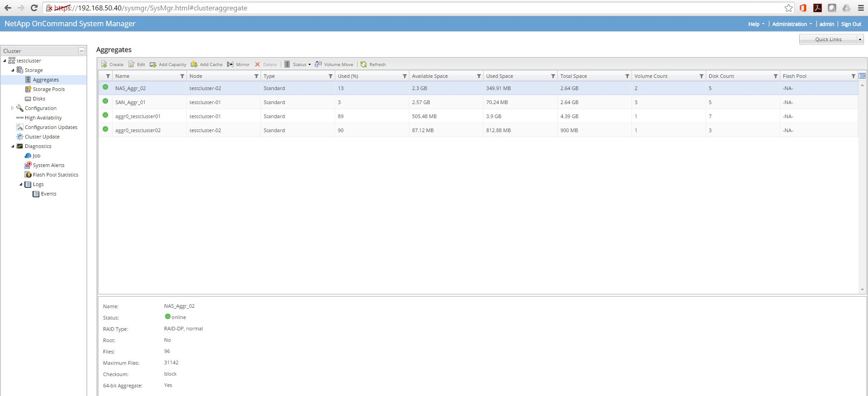The height and width of the screenshot is (396, 868).
Task: Open the column chooser grid icon
Action: click(862, 76)
